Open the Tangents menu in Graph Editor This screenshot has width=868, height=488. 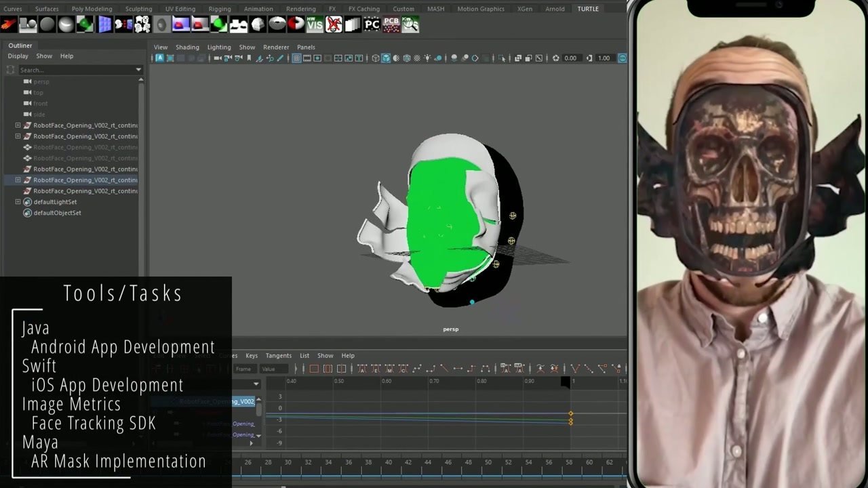point(278,356)
